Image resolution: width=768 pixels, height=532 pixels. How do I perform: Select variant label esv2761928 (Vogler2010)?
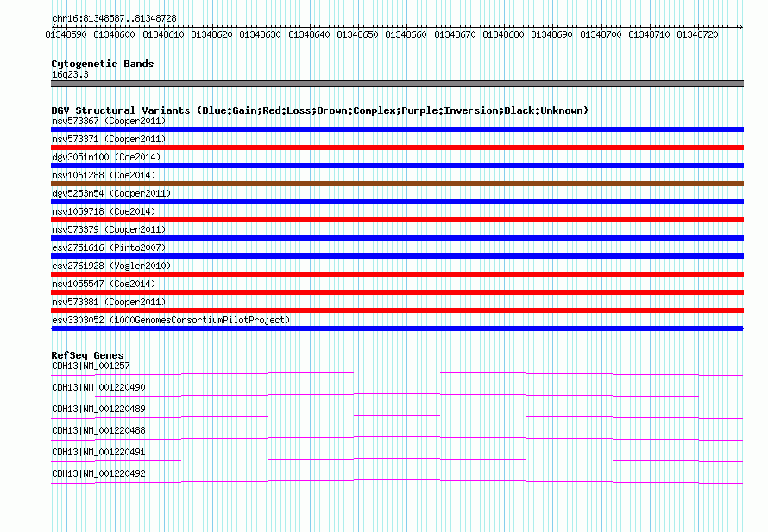coord(111,266)
